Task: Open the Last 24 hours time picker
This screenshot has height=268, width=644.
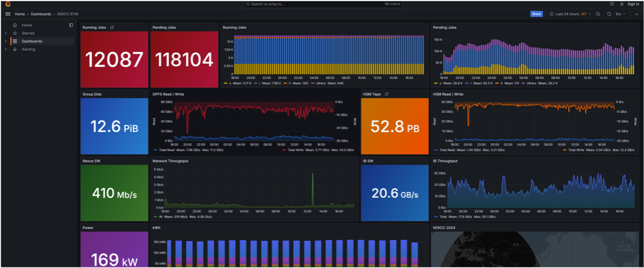Action: coord(567,13)
